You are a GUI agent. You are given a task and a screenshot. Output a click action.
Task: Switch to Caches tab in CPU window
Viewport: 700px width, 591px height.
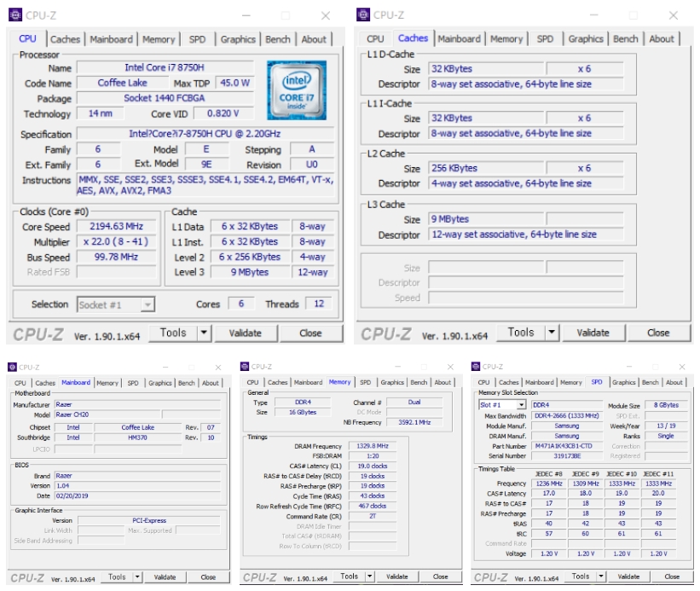(x=65, y=39)
